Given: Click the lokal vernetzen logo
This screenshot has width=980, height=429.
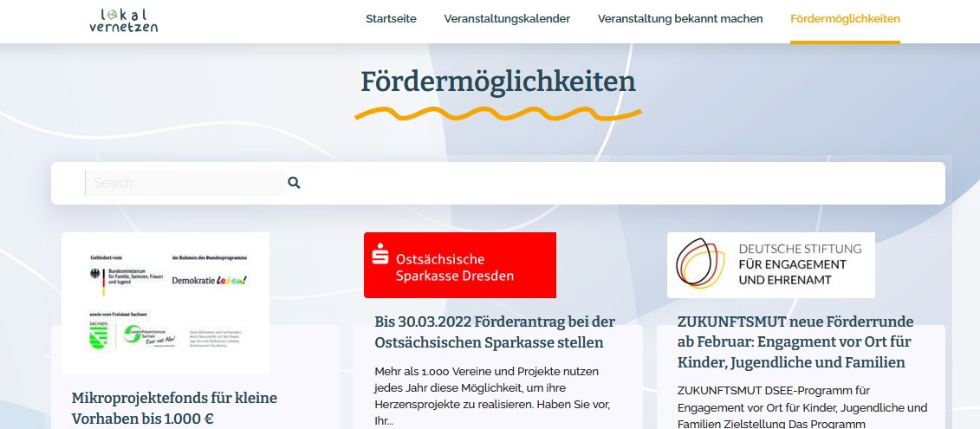Looking at the screenshot, I should pyautogui.click(x=123, y=20).
